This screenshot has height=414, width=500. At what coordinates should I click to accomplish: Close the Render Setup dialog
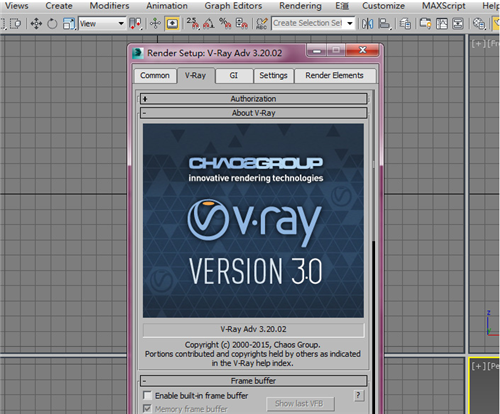tap(363, 50)
